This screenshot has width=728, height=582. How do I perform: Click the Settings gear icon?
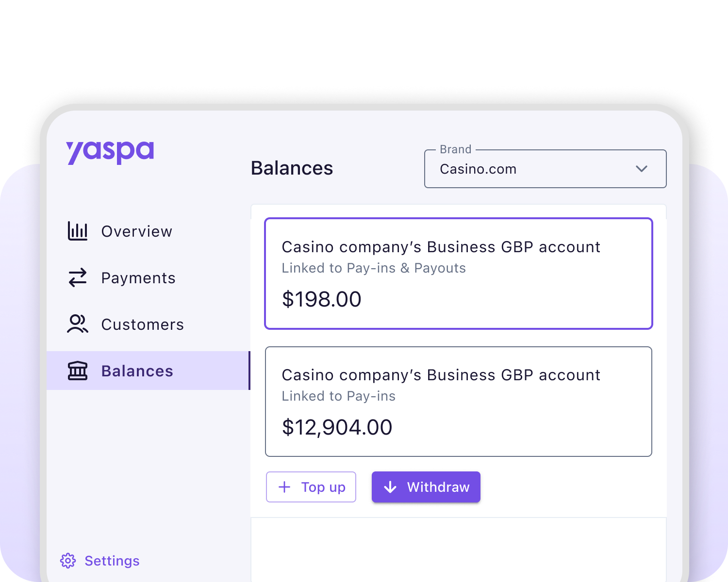pyautogui.click(x=68, y=561)
